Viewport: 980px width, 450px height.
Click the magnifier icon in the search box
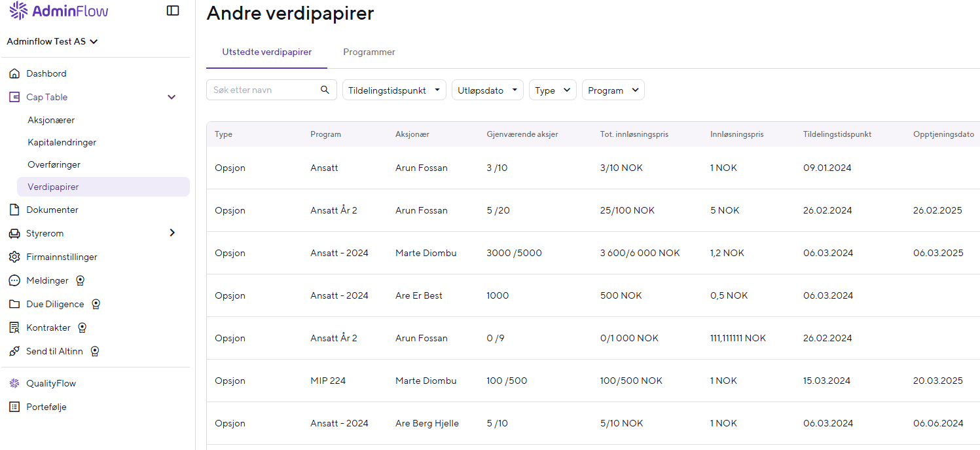325,90
